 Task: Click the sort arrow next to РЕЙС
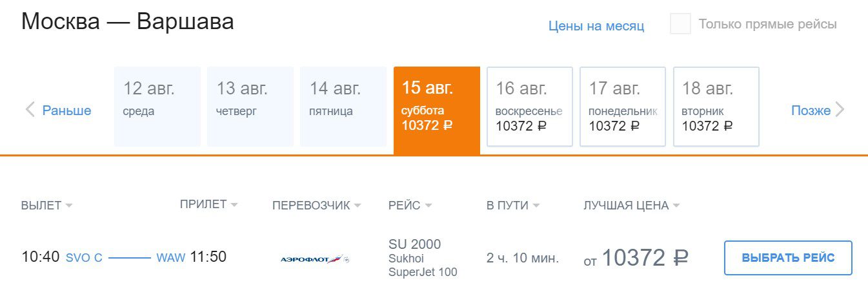[429, 206]
